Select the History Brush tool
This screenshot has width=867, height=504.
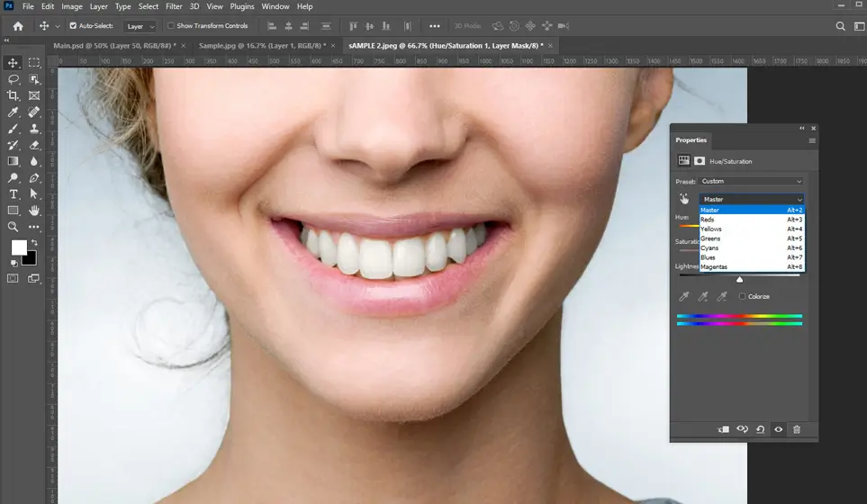(13, 145)
